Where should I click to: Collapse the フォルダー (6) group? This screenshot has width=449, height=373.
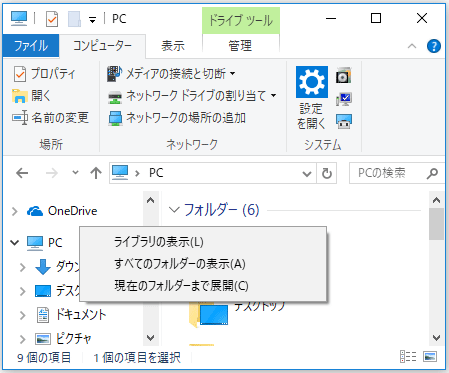(x=174, y=210)
